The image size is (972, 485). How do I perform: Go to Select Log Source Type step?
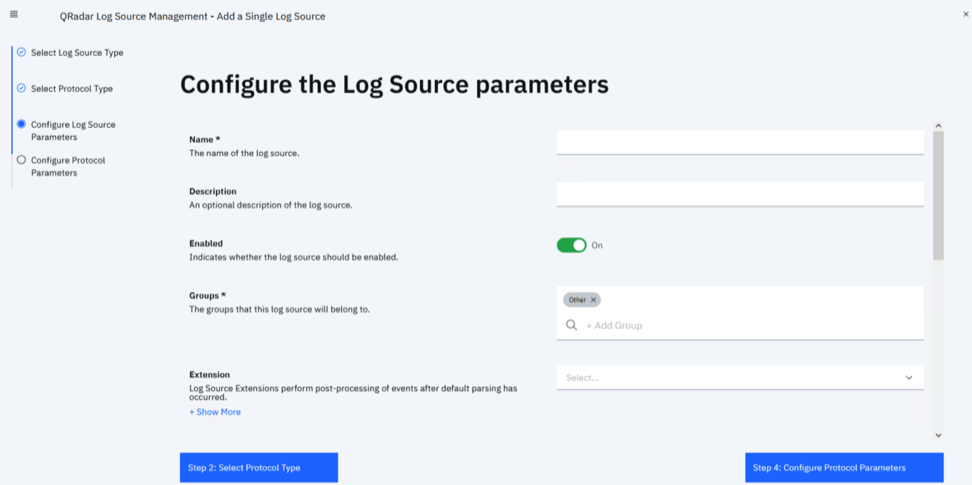[x=77, y=52]
